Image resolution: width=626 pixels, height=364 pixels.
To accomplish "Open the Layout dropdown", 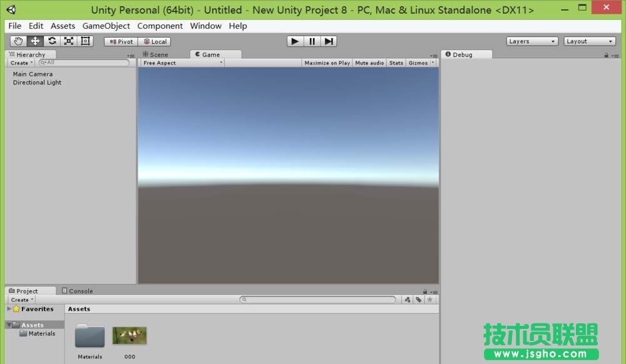I will pyautogui.click(x=589, y=41).
